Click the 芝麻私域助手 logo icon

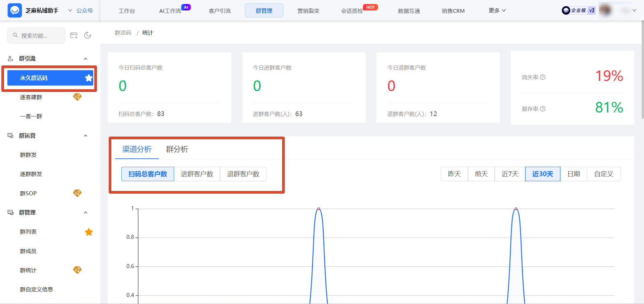[15, 10]
